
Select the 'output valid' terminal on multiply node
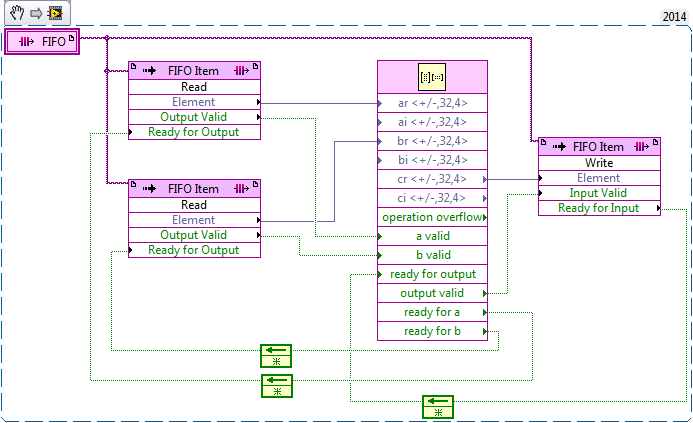[x=432, y=293]
